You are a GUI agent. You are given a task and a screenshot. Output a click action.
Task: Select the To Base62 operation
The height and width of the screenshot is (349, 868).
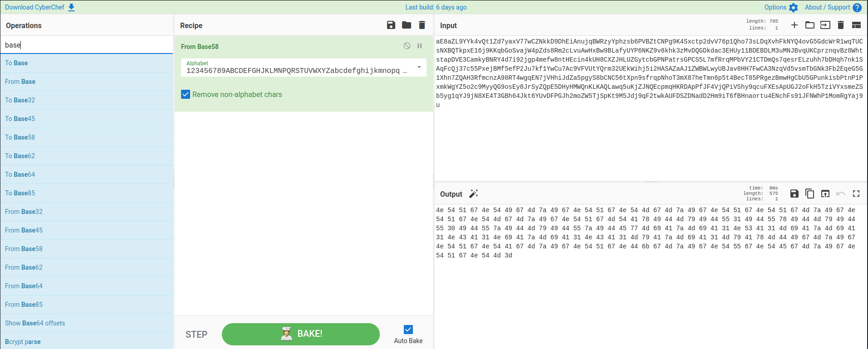coord(86,156)
